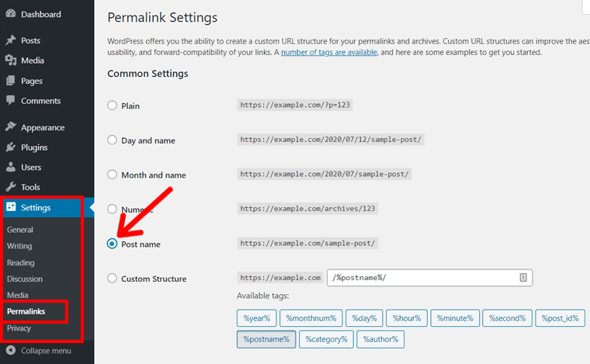
Task: Insert the %category% tag
Action: click(x=326, y=339)
